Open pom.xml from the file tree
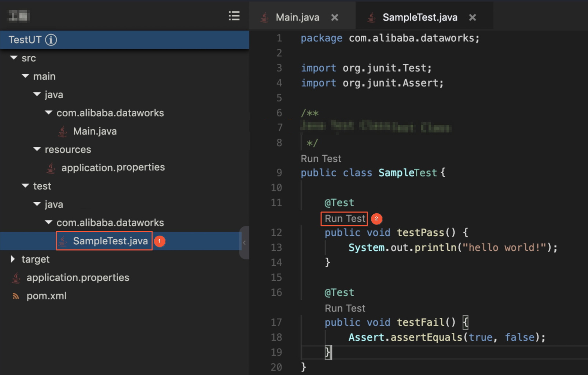This screenshot has height=375, width=588. pos(47,296)
